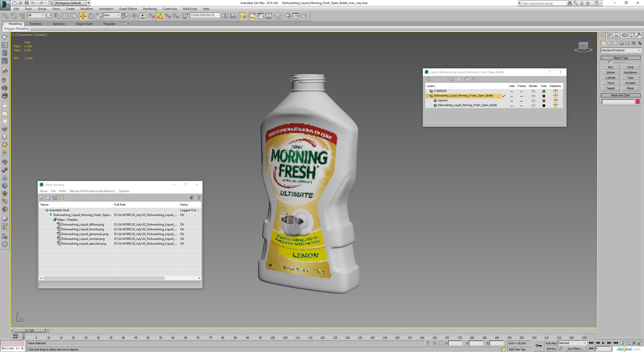Open the Curve Editor
The height and width of the screenshot is (352, 644).
tap(261, 16)
